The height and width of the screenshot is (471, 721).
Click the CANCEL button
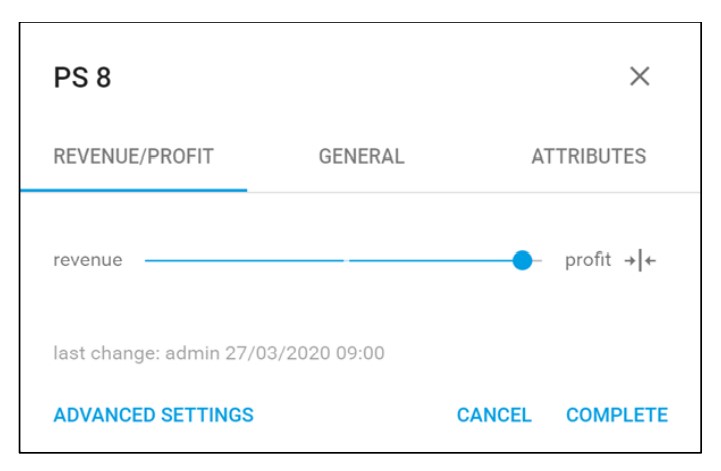pos(494,415)
